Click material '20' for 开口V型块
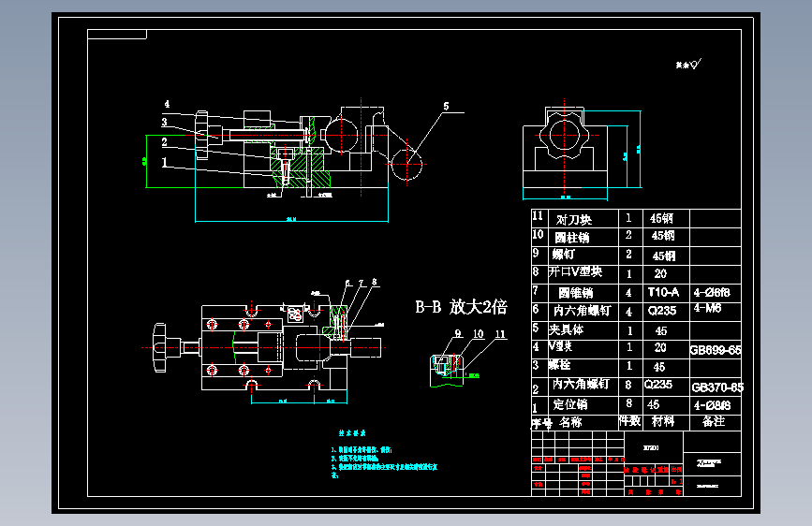Screen dimensions: 812x526 660,274
